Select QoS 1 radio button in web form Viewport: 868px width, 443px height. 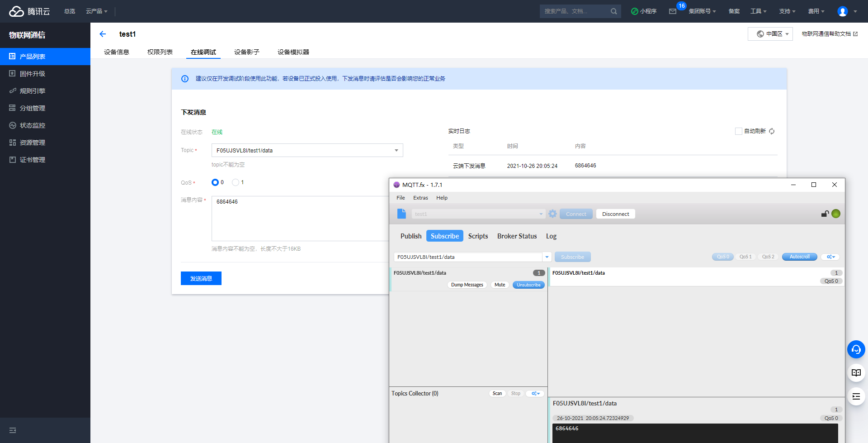236,182
